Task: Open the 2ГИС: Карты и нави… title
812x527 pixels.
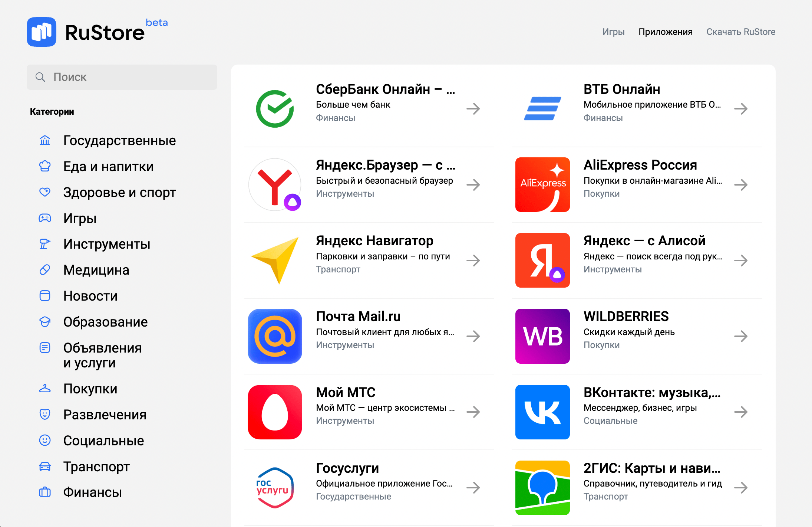Action: click(x=652, y=468)
